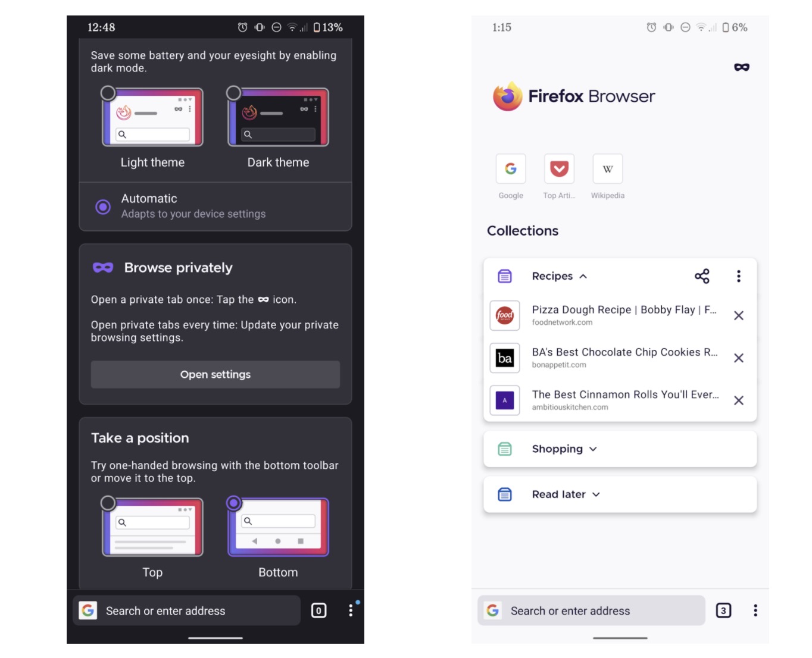Image resolution: width=812 pixels, height=658 pixels.
Task: Open tab counter showing 0 tabs
Action: coord(318,610)
